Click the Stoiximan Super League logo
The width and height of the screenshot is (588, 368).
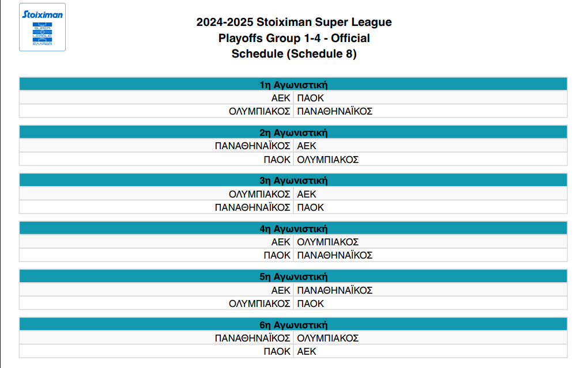pos(43,27)
